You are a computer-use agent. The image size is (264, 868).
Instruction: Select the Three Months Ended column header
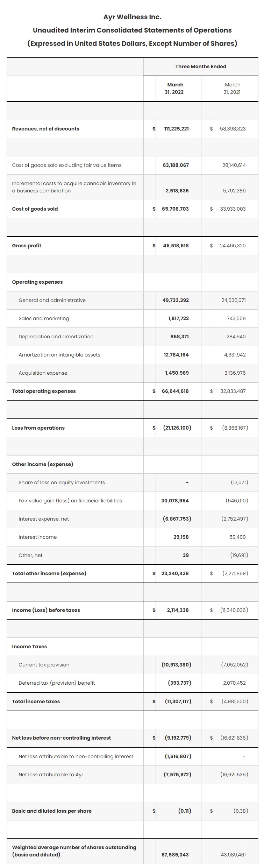[200, 66]
